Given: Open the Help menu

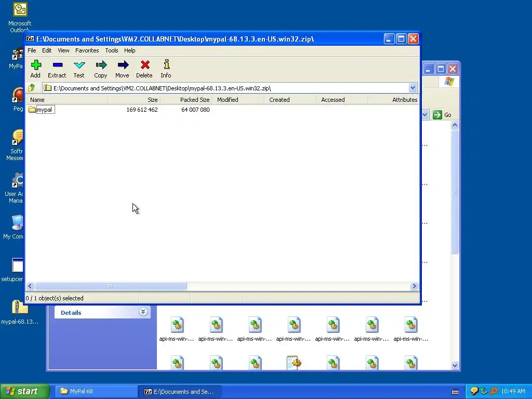Looking at the screenshot, I should click(x=129, y=50).
